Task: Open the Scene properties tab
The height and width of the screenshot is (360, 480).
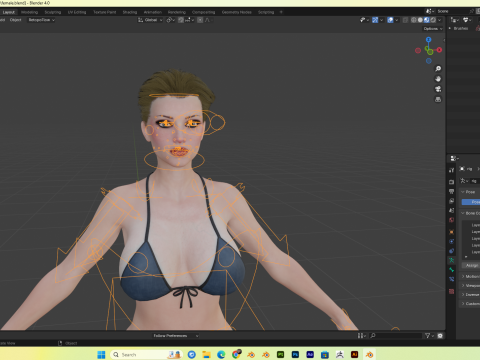Action: pyautogui.click(x=451, y=210)
